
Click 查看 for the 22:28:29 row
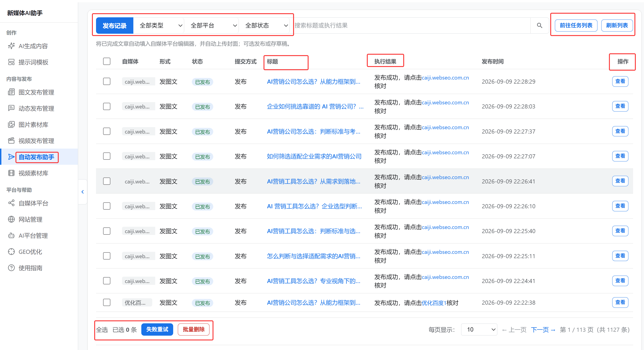(620, 81)
